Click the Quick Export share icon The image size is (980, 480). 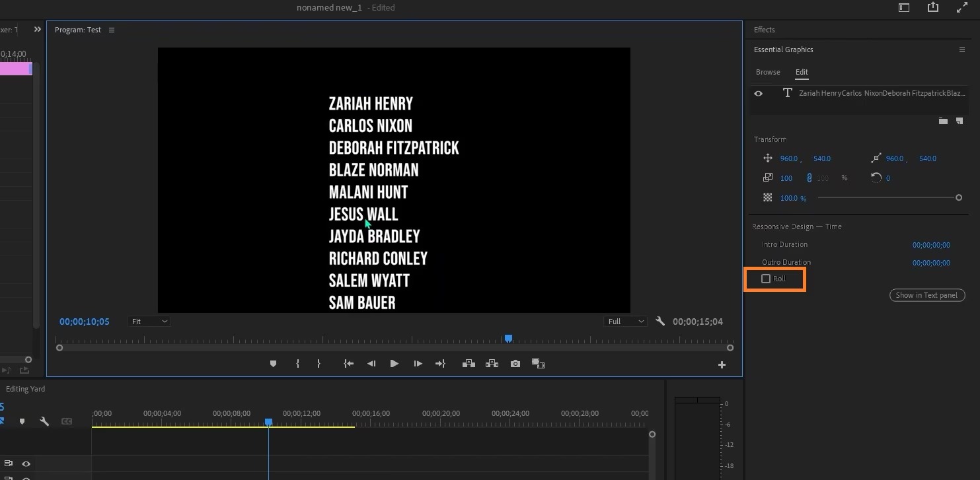pyautogui.click(x=932, y=7)
